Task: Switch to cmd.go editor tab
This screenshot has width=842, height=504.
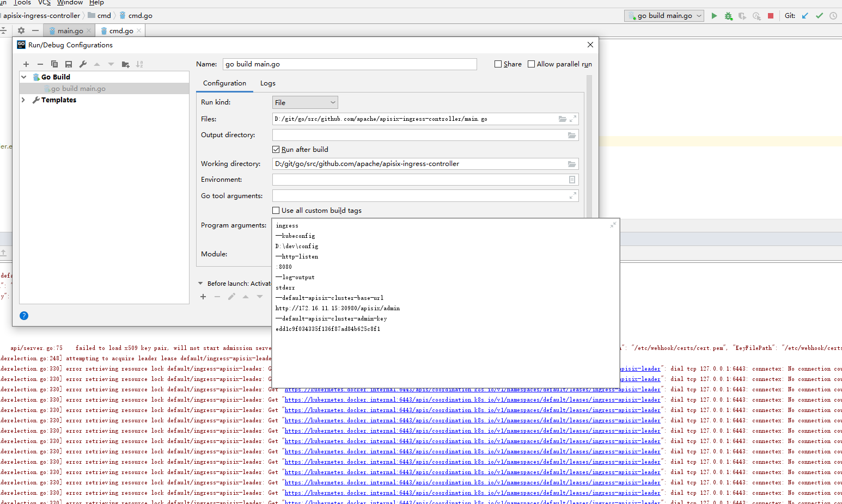Action: pyautogui.click(x=121, y=31)
